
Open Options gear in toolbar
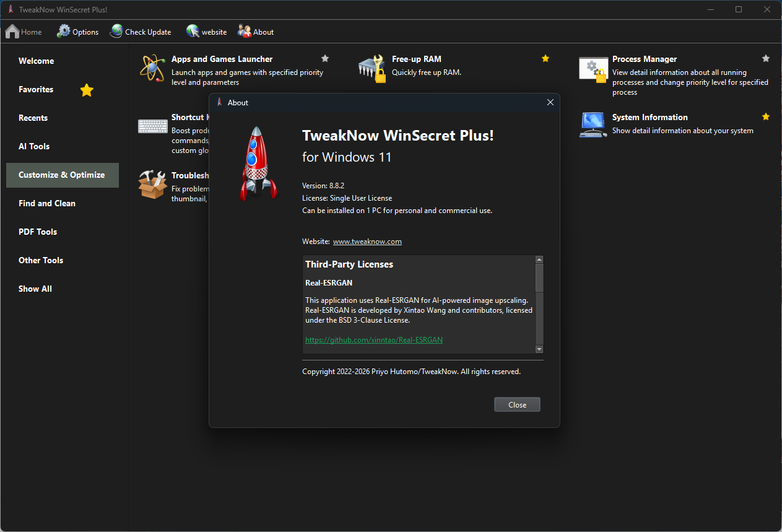[x=64, y=32]
